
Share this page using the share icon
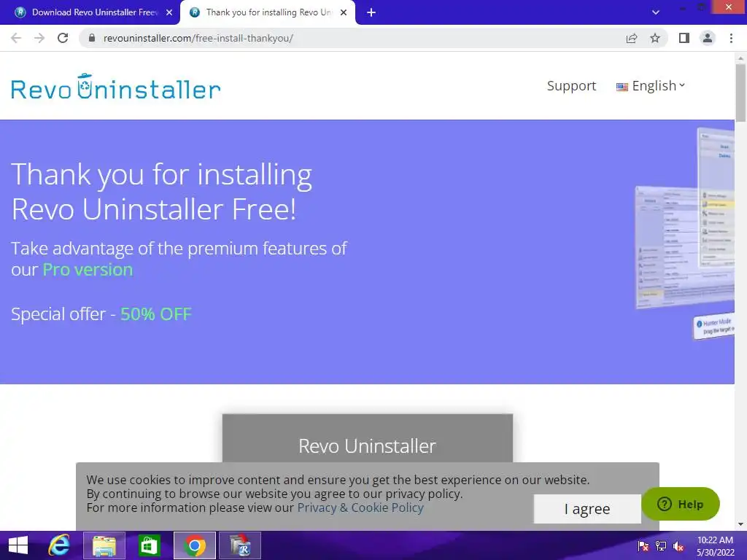click(x=632, y=38)
